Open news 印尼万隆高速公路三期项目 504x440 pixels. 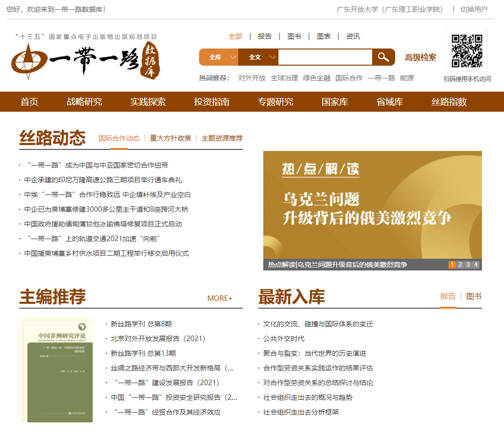point(103,180)
